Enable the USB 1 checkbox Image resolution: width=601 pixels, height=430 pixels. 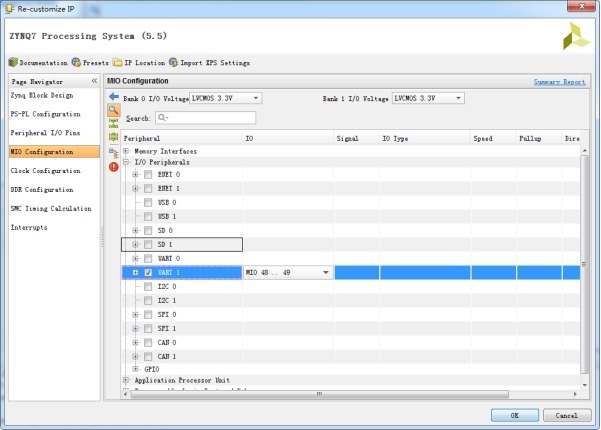click(x=148, y=217)
